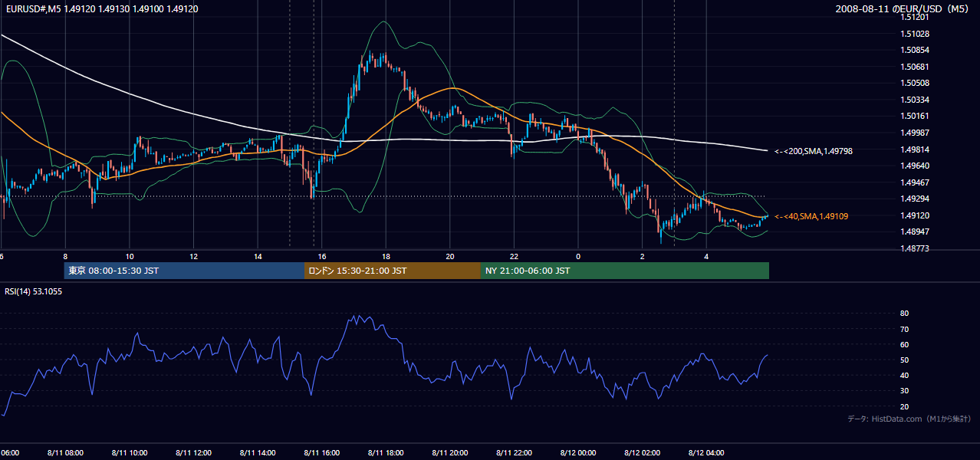Screen dimensions: 980x460
Task: Click the 1.51201 price axis label
Action: 915,17
